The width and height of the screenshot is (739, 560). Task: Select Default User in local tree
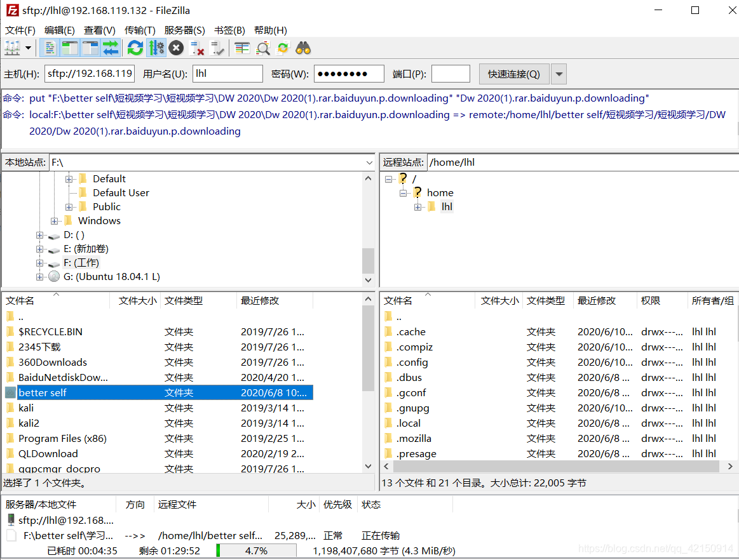click(121, 192)
